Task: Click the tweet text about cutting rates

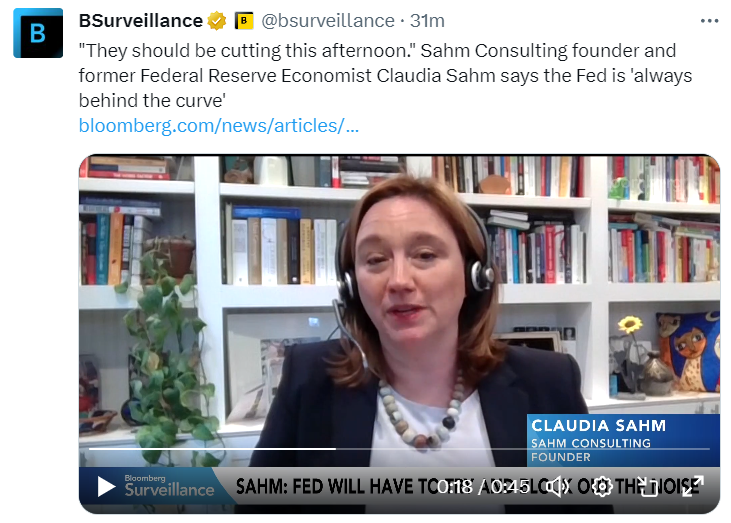Action: pyautogui.click(x=385, y=76)
